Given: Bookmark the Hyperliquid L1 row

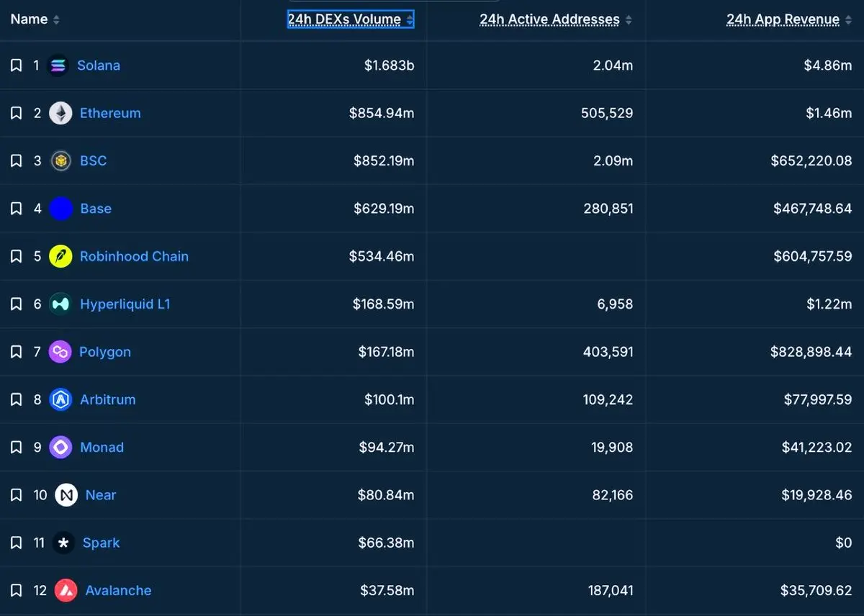Looking at the screenshot, I should point(16,304).
